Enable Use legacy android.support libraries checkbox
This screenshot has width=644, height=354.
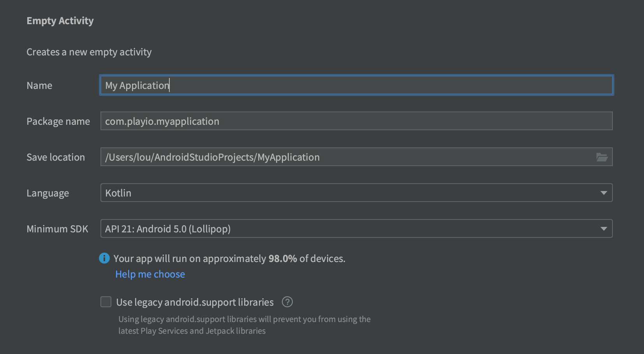tap(106, 302)
